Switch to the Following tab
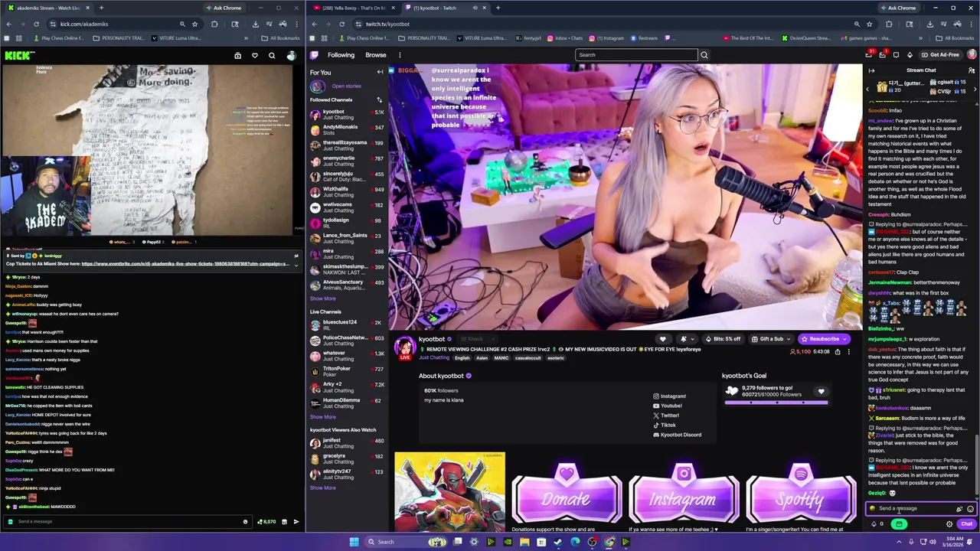The height and width of the screenshot is (551, 980). 341,55
